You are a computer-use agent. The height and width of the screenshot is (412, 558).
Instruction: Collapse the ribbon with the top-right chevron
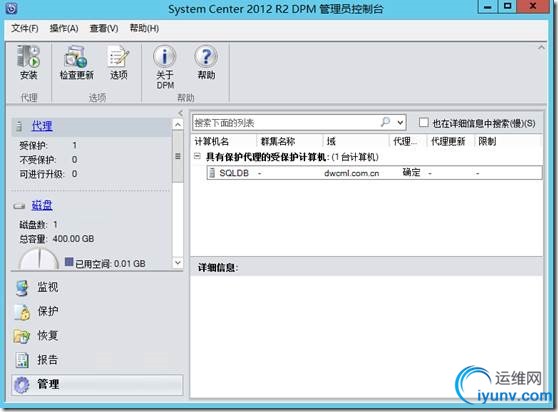click(x=541, y=48)
